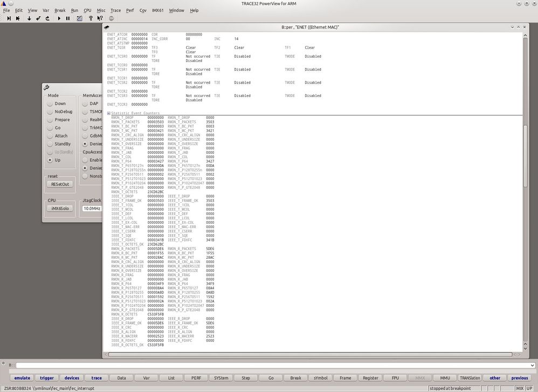The height and width of the screenshot is (392, 538).
Task: Collapse the Statistic Event Counters section
Action: coord(109,113)
